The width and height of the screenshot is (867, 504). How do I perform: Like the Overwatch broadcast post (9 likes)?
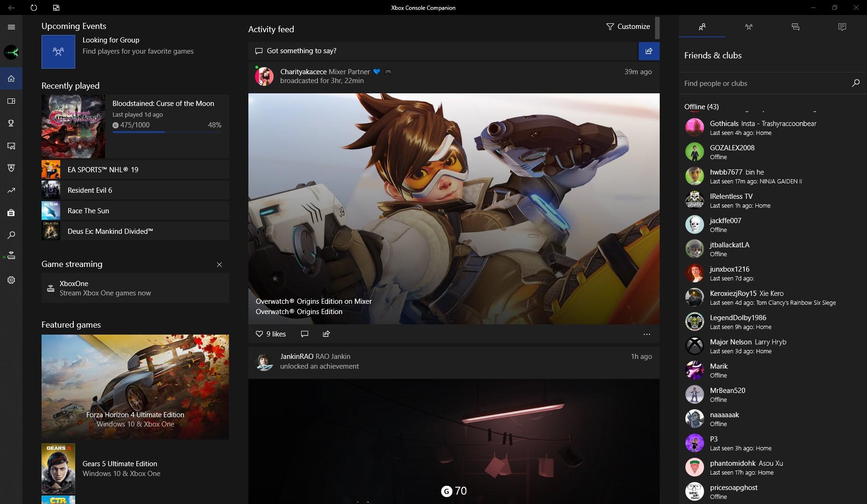[270, 334]
